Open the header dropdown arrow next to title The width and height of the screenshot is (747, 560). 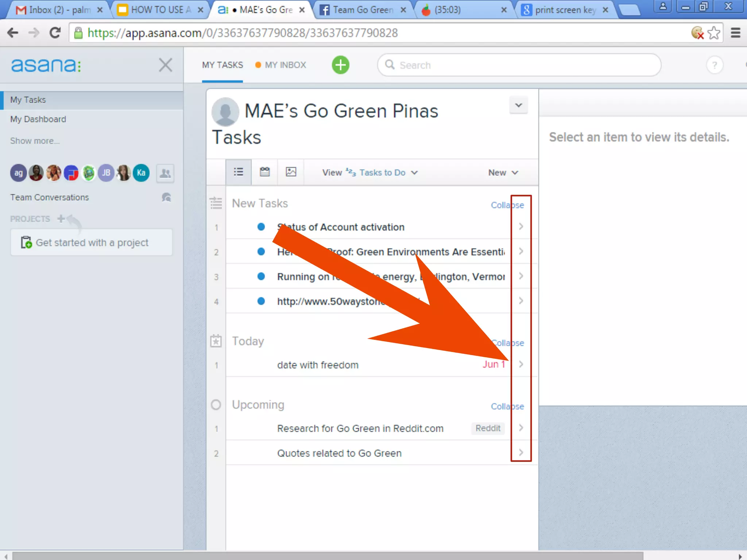[518, 105]
